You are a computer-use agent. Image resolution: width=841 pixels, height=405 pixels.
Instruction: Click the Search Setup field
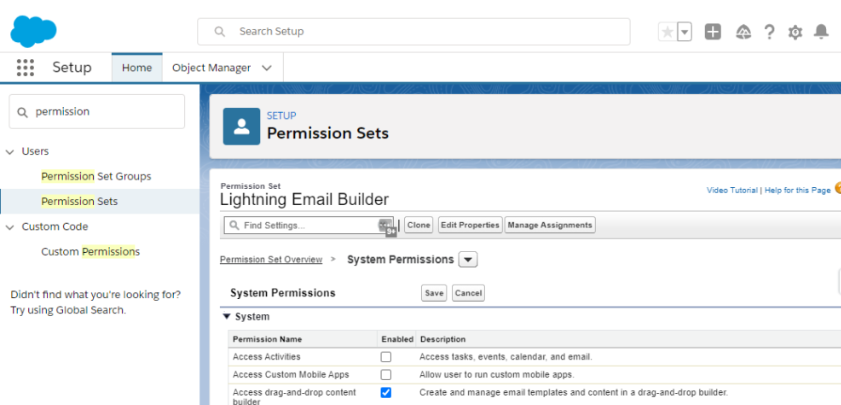[x=414, y=32]
